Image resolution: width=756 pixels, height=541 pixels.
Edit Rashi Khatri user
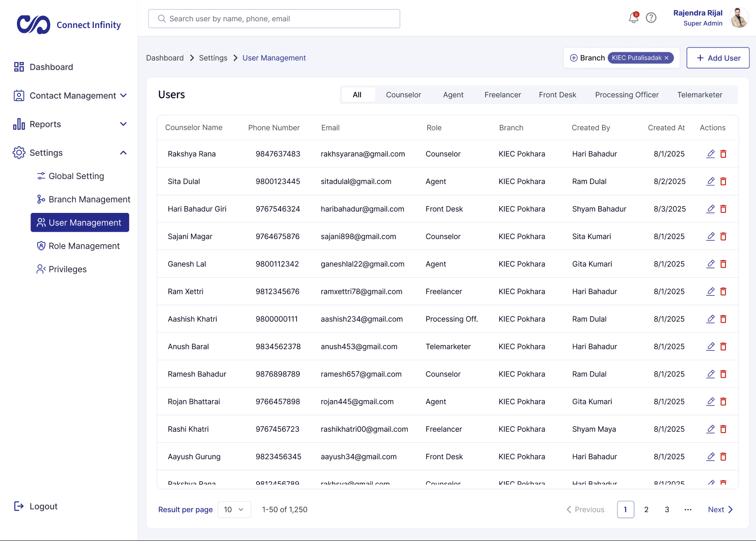(711, 430)
